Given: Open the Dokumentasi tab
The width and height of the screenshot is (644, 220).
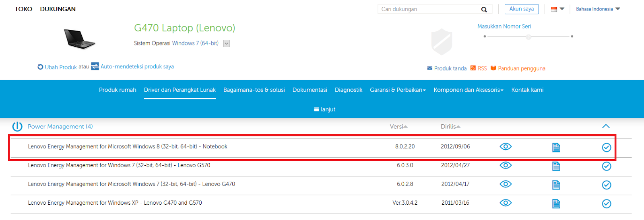Looking at the screenshot, I should click(x=310, y=90).
